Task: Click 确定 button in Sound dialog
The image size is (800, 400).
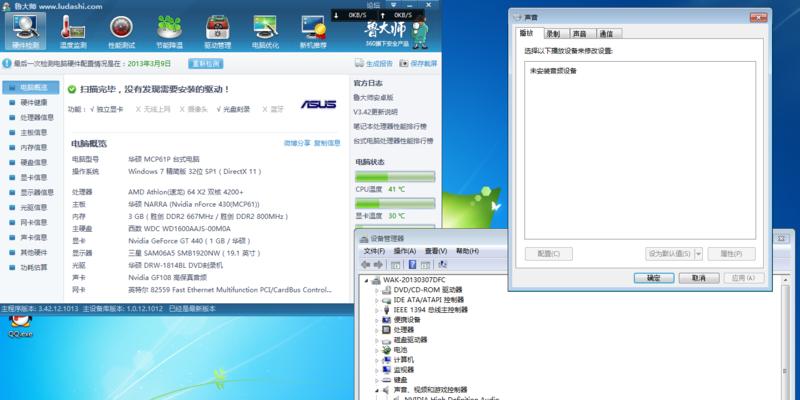Action: (654, 278)
